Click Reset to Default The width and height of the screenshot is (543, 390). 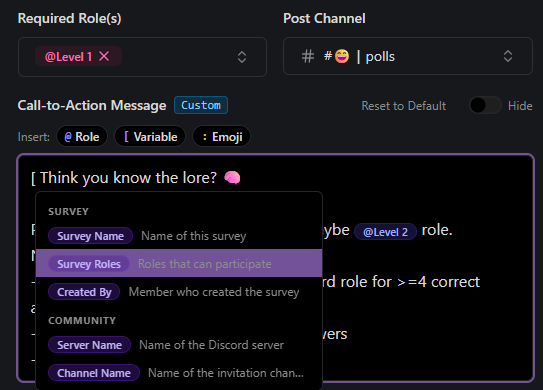coord(403,106)
